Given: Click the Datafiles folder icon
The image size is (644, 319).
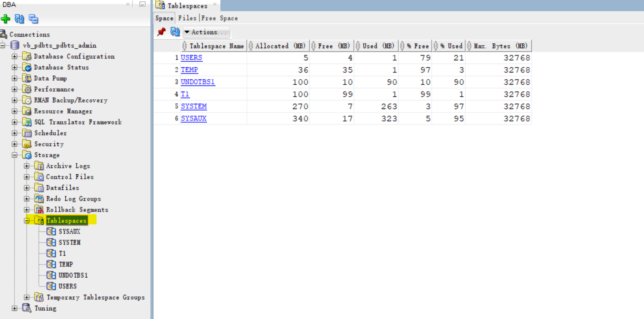Looking at the screenshot, I should [39, 188].
